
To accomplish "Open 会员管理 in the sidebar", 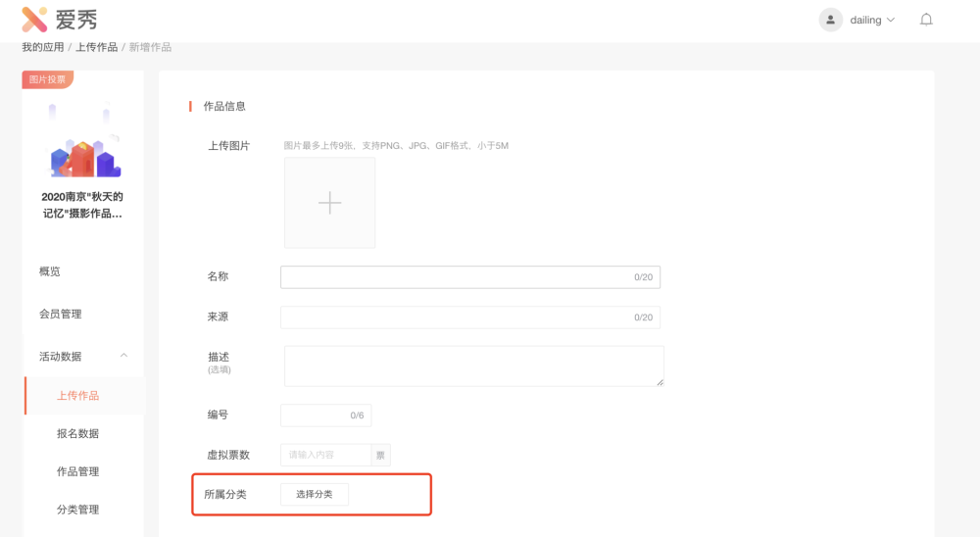I will pyautogui.click(x=61, y=314).
